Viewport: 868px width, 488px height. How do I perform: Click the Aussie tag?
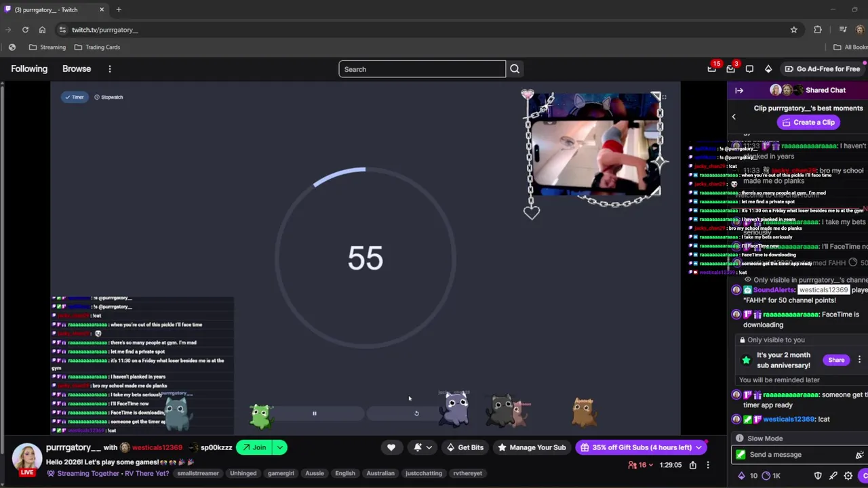click(x=315, y=473)
